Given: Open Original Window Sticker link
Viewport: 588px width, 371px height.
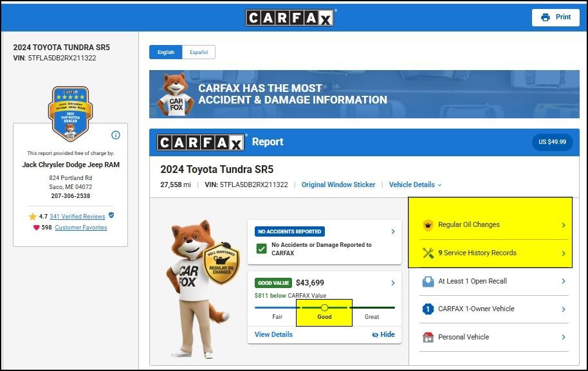Looking at the screenshot, I should pos(338,185).
